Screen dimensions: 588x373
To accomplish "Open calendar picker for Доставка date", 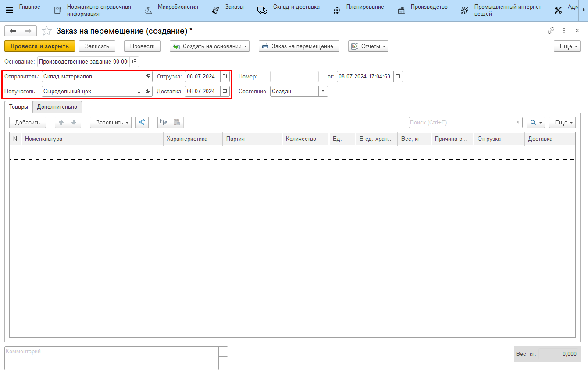I will point(225,91).
